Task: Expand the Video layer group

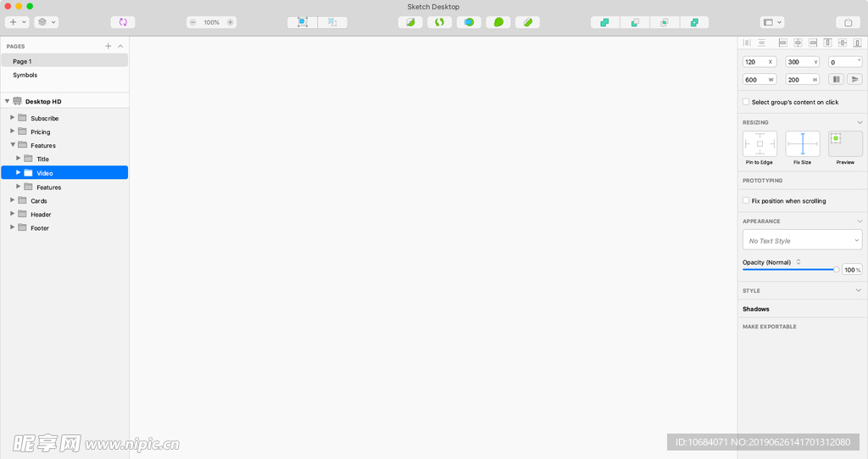Action: click(x=19, y=172)
